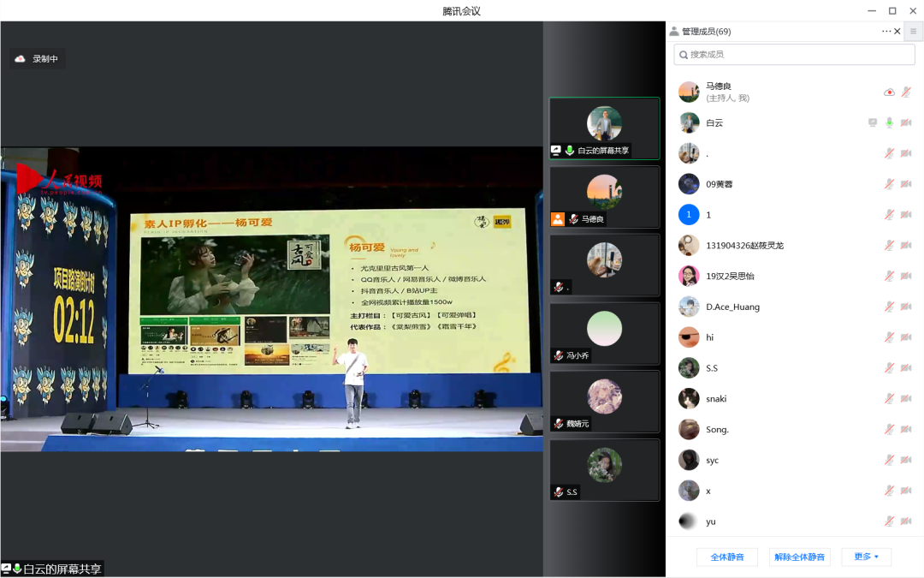Mute 白云's active green microphone

(x=889, y=122)
